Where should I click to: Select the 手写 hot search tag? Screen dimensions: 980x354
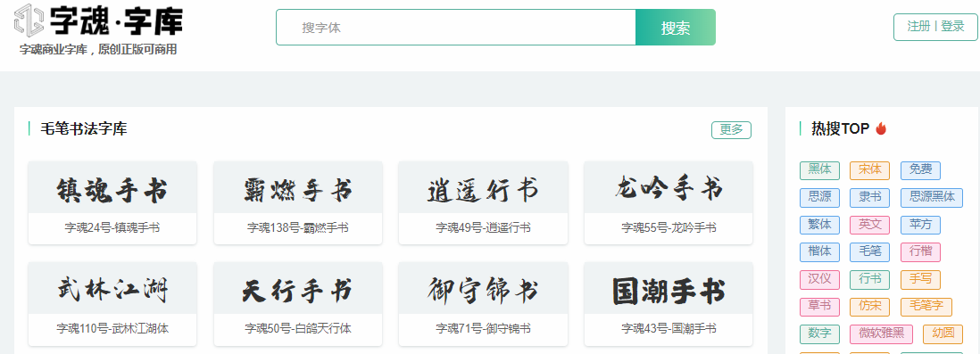pyautogui.click(x=920, y=280)
